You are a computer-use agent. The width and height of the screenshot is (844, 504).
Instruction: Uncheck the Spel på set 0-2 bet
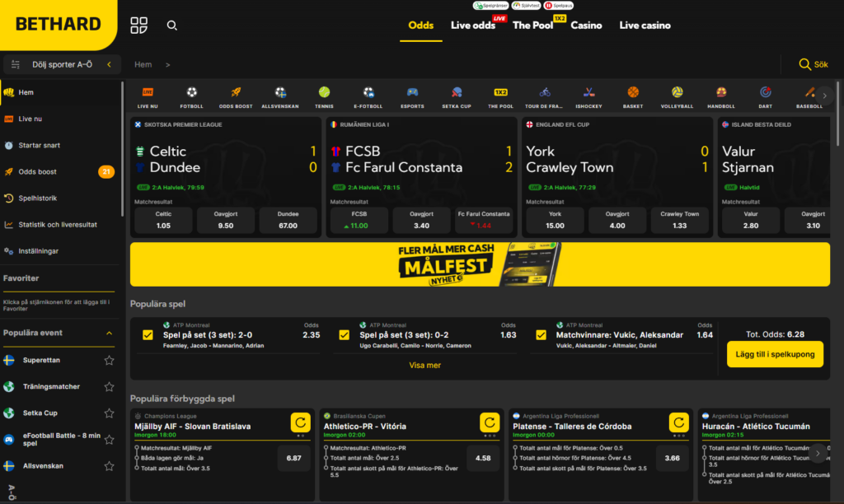[x=344, y=335]
